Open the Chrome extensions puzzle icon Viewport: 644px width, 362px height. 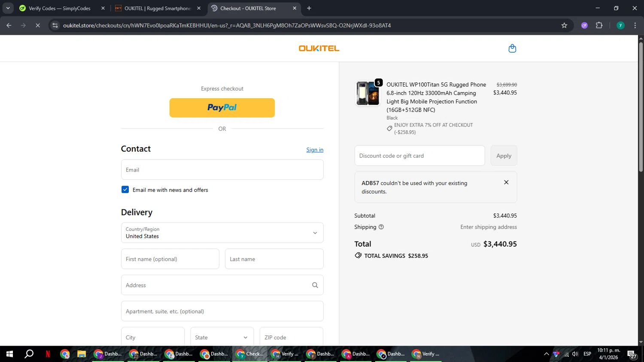599,25
